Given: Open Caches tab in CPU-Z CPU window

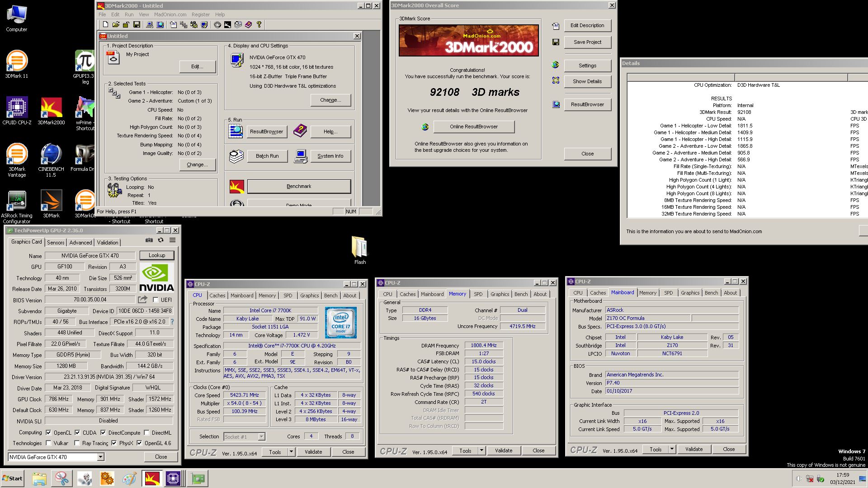Looking at the screenshot, I should click(217, 295).
